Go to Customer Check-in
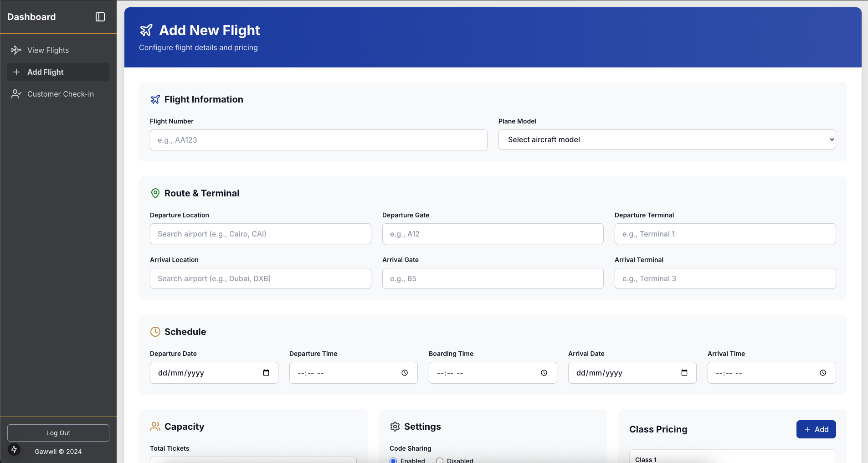This screenshot has height=463, width=868. click(60, 94)
